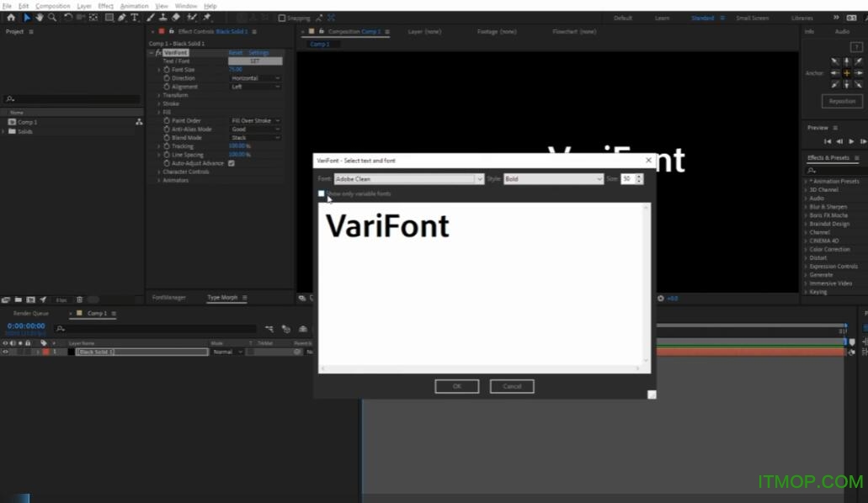
Task: Select the Selection tool
Action: (x=26, y=16)
